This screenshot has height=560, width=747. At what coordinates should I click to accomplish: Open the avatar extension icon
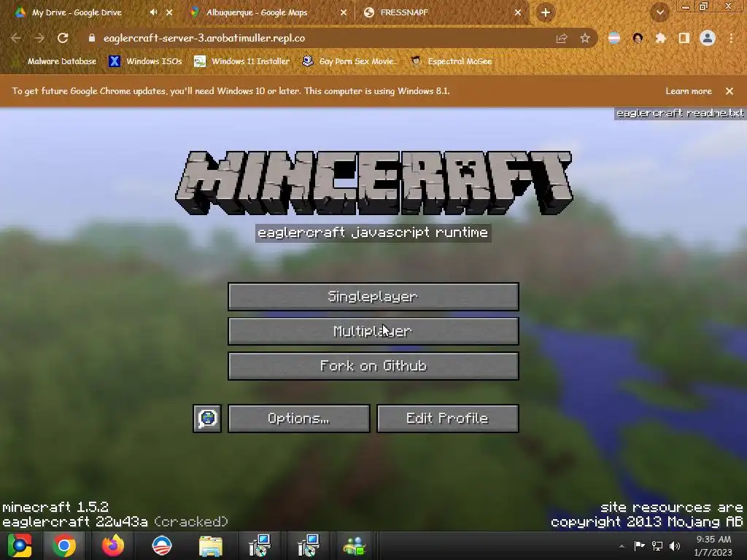pos(638,38)
